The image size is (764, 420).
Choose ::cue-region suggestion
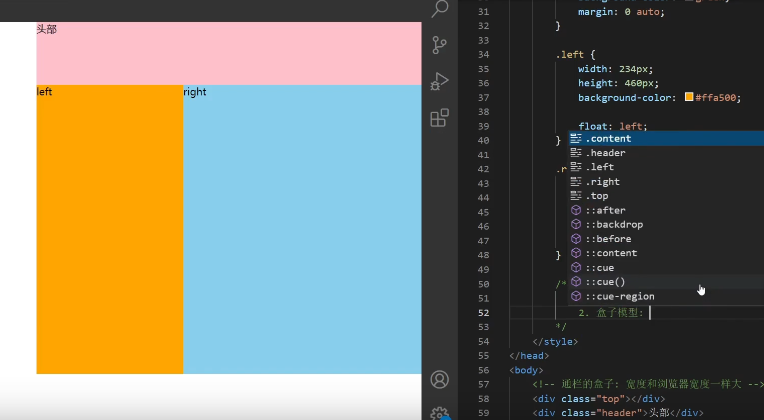click(667, 296)
